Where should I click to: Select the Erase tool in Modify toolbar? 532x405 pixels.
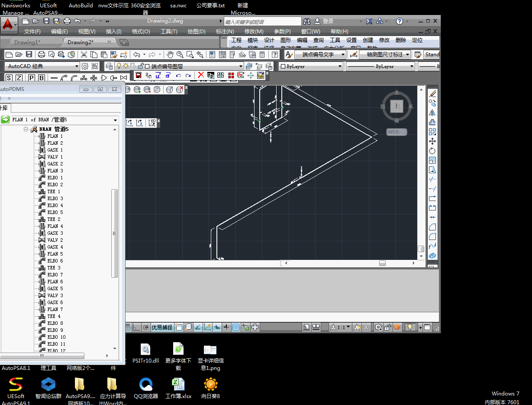(x=432, y=94)
